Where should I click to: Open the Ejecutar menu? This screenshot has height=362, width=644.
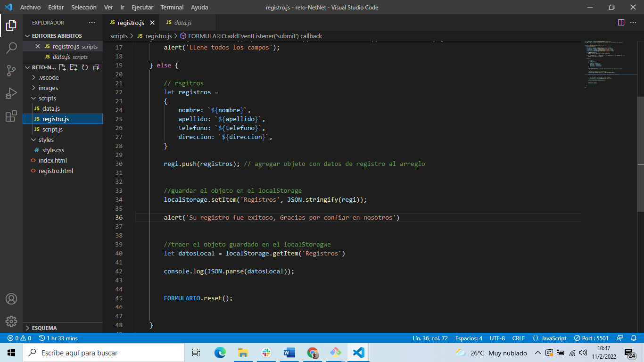point(142,7)
